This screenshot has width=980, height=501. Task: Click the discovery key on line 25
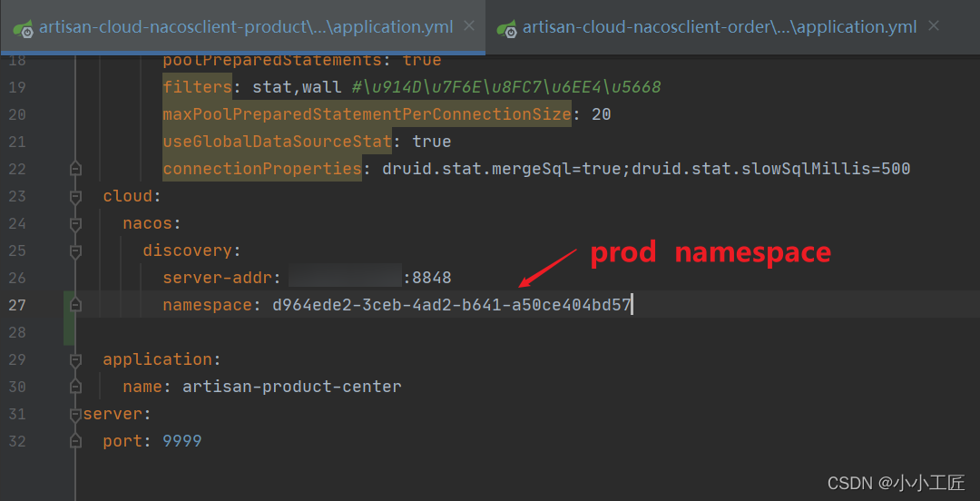click(x=188, y=250)
